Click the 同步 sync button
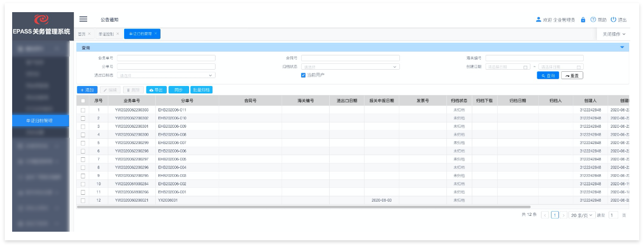 coord(179,90)
